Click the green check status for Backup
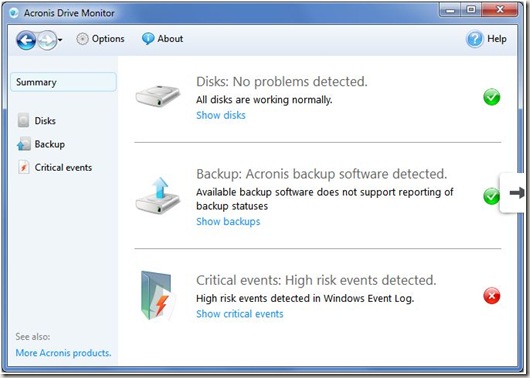 pyautogui.click(x=491, y=196)
